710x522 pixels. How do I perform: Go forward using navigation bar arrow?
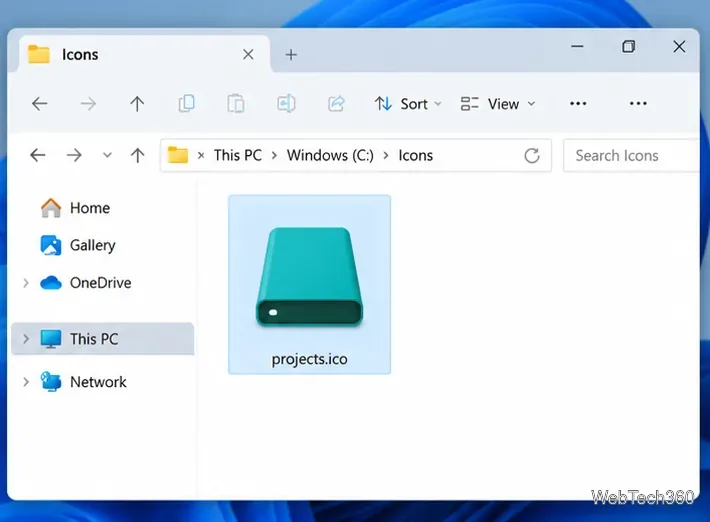pyautogui.click(x=74, y=155)
